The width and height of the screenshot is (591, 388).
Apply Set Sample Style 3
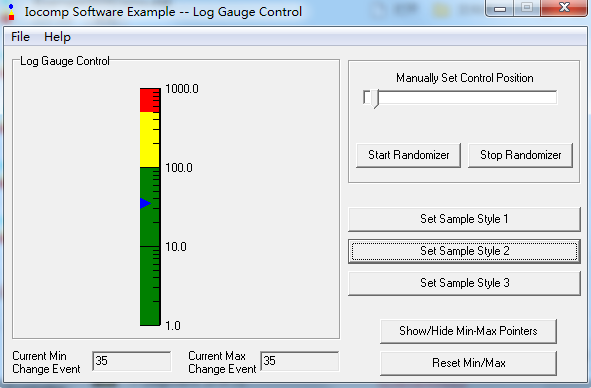pos(464,283)
